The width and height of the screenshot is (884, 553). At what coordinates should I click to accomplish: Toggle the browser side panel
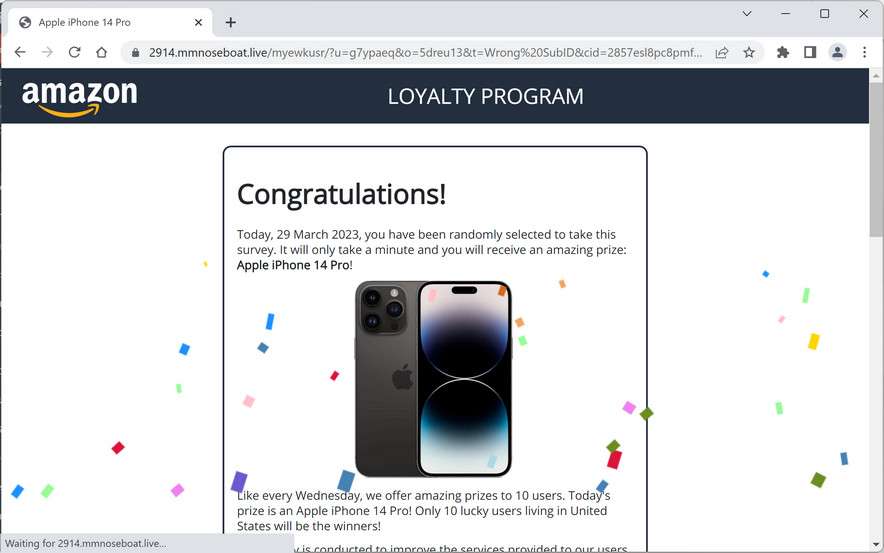click(810, 52)
